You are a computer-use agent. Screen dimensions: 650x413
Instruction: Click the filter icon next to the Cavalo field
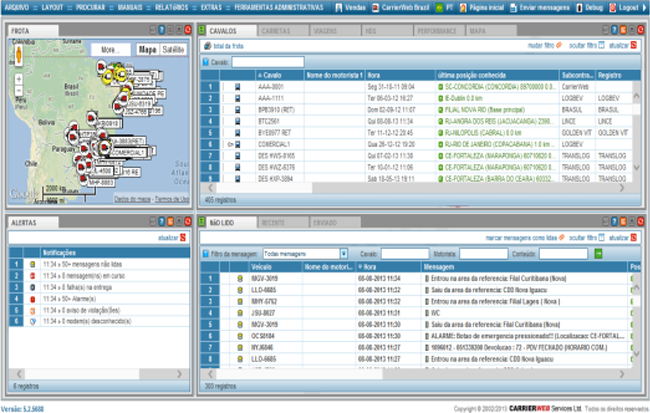(206, 62)
